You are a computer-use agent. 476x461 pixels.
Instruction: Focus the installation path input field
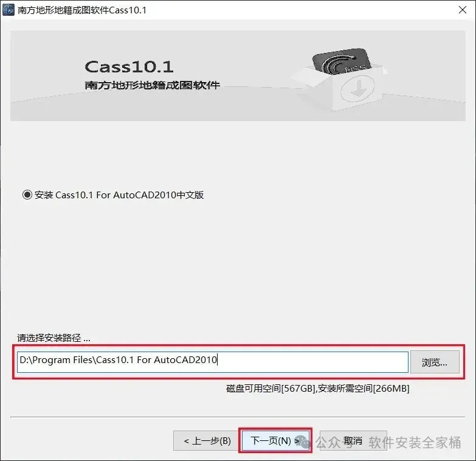click(x=213, y=362)
